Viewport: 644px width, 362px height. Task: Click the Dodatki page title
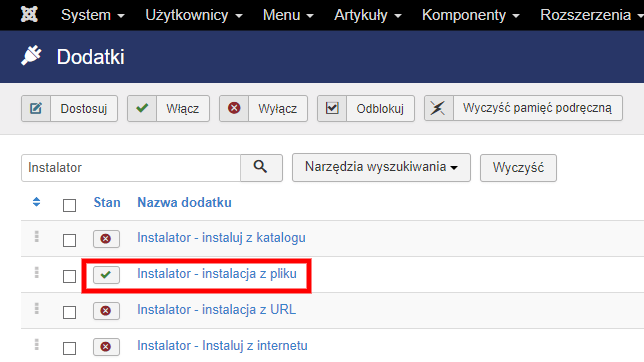click(x=90, y=57)
